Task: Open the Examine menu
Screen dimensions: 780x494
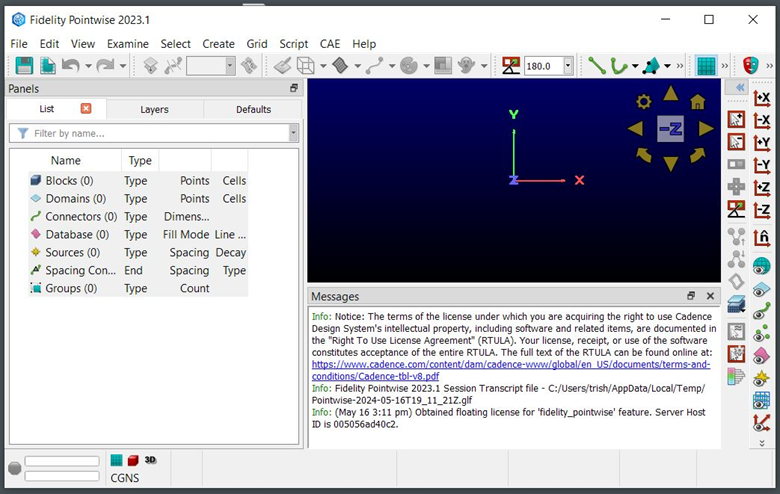Action: click(x=128, y=44)
